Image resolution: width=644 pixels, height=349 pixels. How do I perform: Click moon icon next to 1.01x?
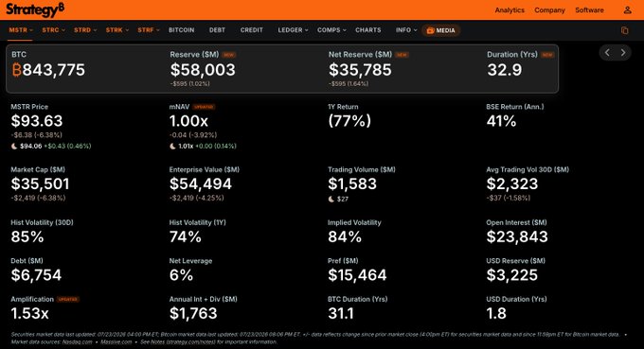172,146
